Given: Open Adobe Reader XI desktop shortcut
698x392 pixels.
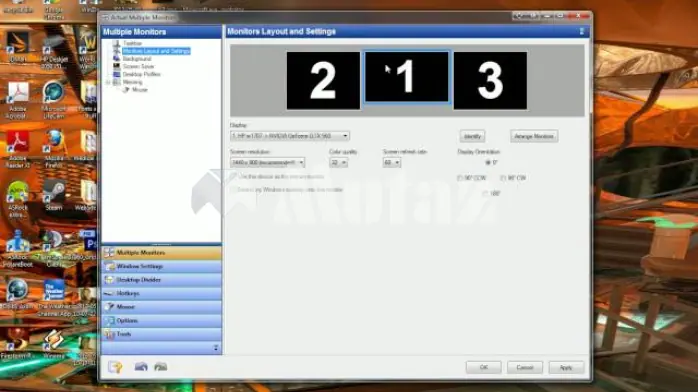Looking at the screenshot, I should pyautogui.click(x=18, y=149).
